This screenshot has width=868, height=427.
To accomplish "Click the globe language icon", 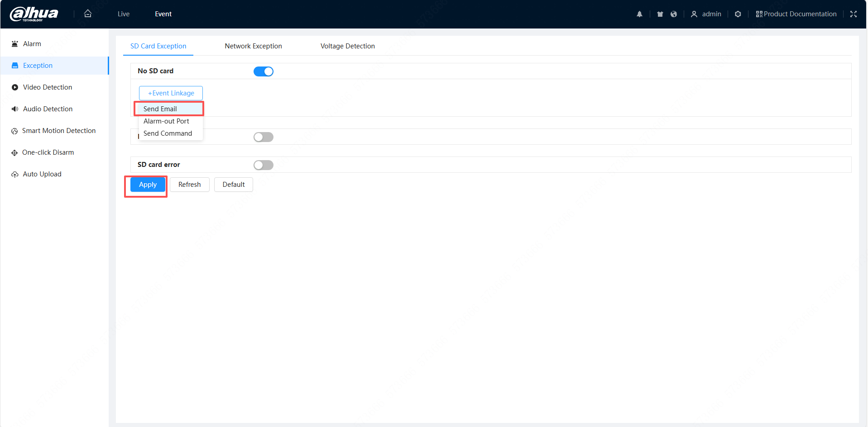I will 674,14.
